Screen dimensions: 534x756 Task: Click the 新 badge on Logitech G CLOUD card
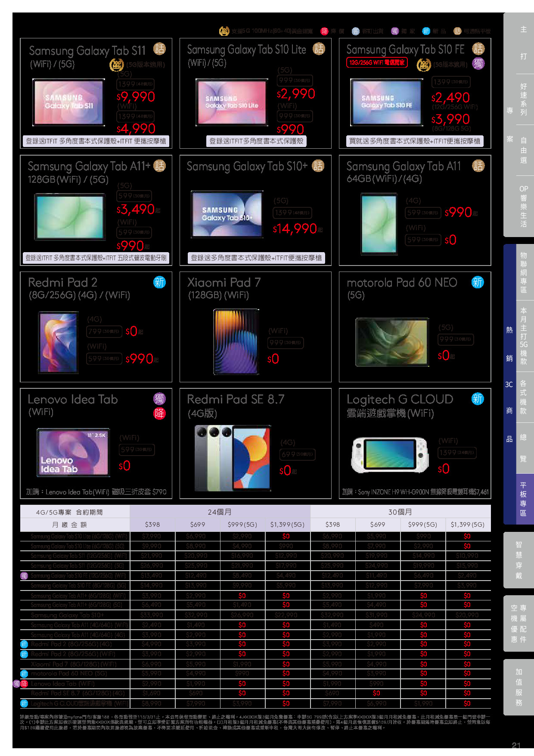click(478, 399)
